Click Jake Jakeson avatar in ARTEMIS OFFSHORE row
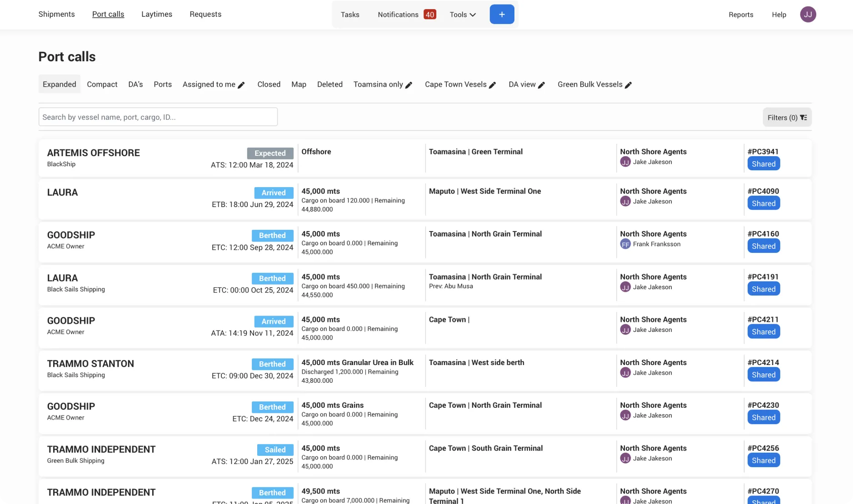 tap(625, 162)
